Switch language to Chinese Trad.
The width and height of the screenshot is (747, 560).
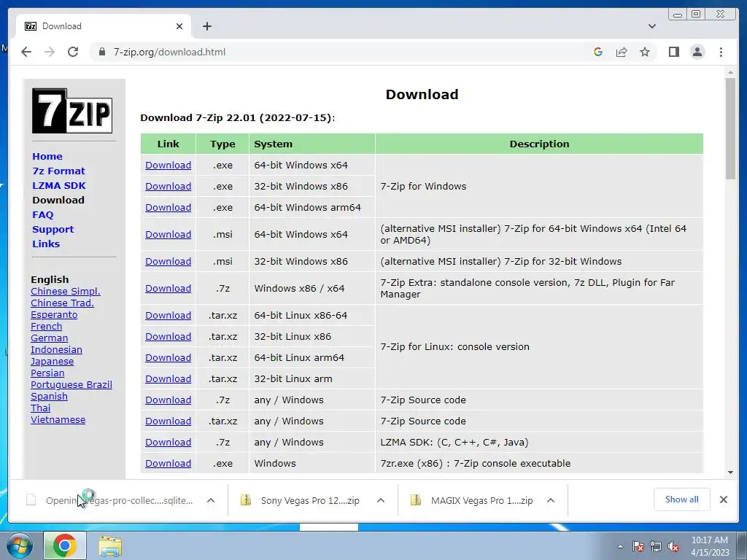(x=62, y=303)
